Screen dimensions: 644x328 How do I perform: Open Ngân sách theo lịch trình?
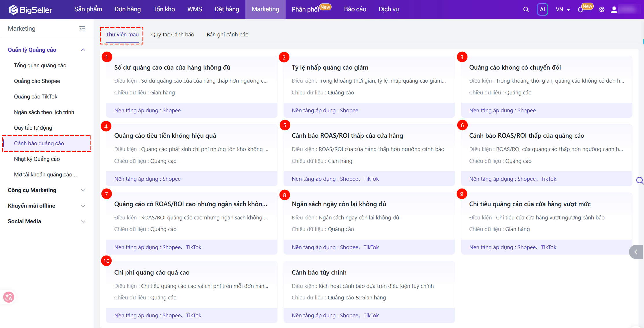(x=44, y=112)
